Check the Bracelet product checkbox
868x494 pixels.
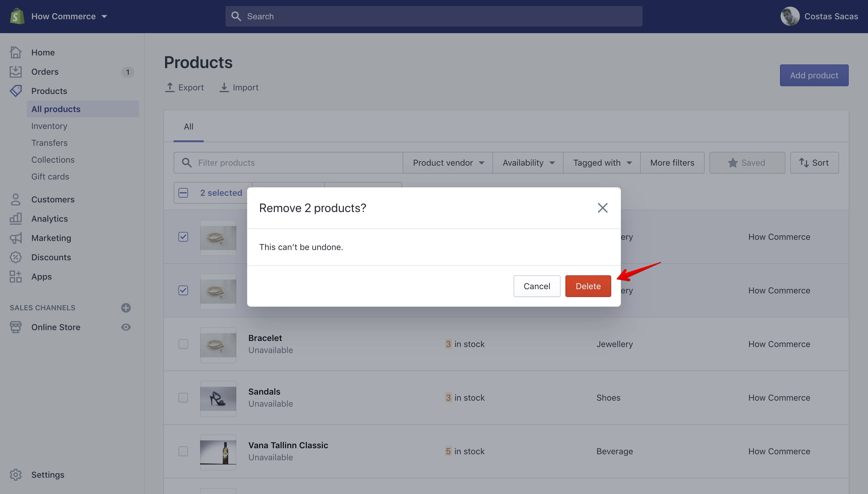(x=183, y=344)
